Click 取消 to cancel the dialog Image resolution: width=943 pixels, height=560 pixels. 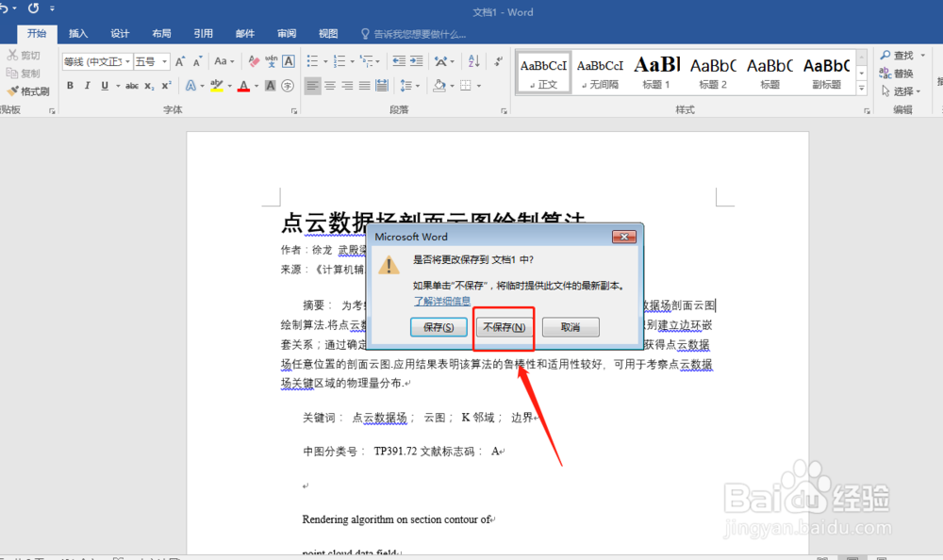[571, 327]
